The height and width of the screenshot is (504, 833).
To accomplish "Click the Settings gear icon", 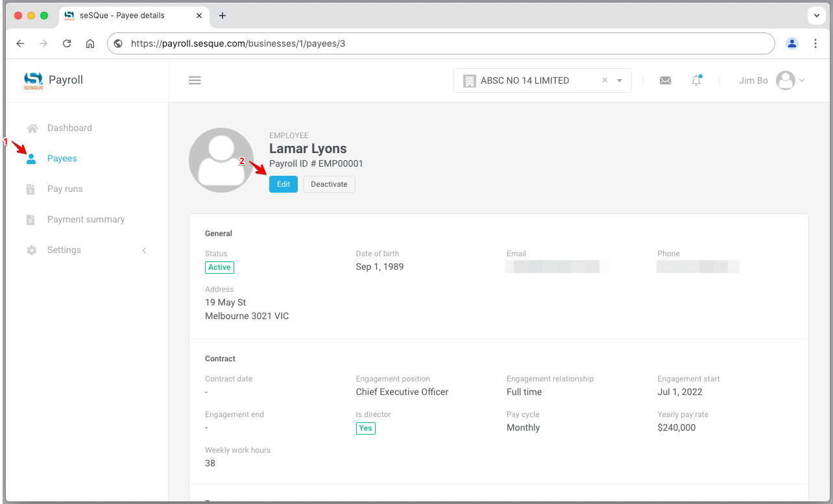I will (x=31, y=250).
